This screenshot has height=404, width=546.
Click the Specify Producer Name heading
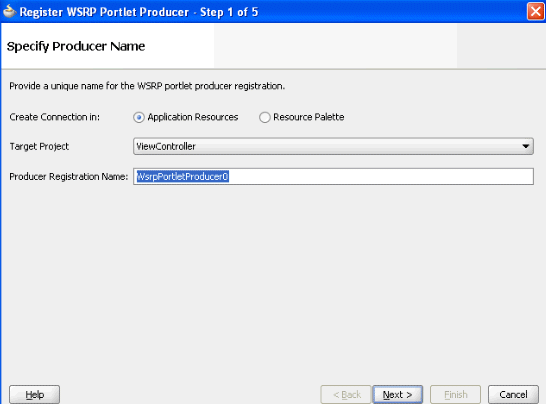[x=76, y=46]
